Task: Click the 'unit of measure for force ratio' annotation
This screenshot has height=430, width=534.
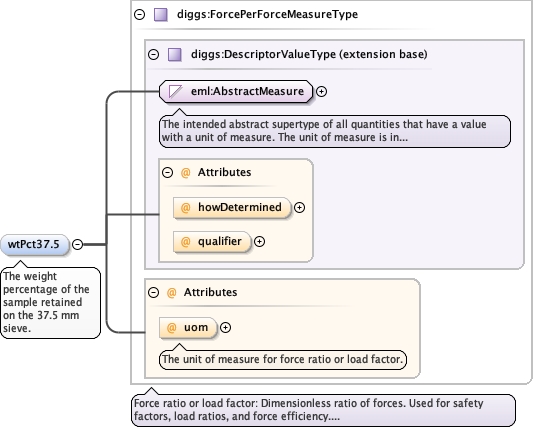Action: pyautogui.click(x=283, y=360)
